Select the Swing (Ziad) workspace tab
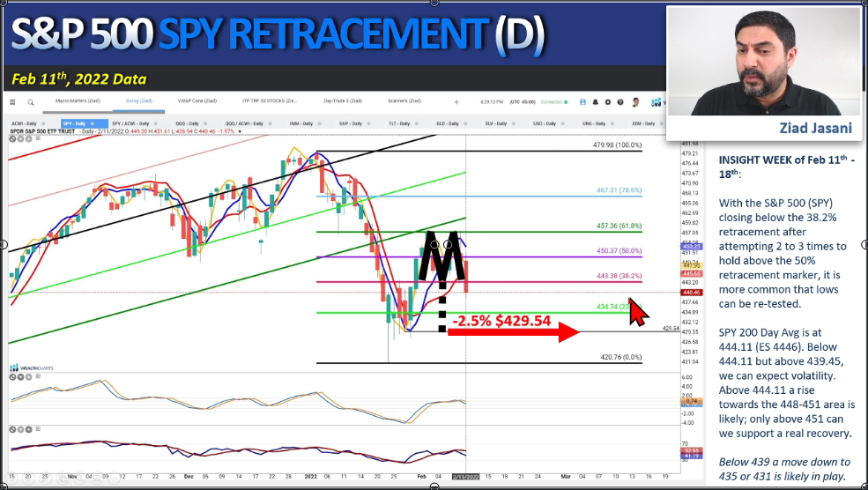This screenshot has width=868, height=490. point(139,100)
